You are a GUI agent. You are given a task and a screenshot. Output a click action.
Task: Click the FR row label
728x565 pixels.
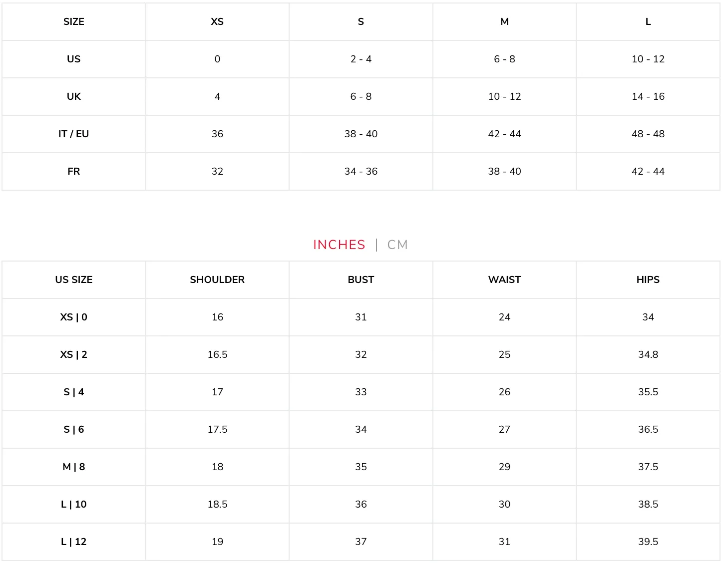[74, 171]
